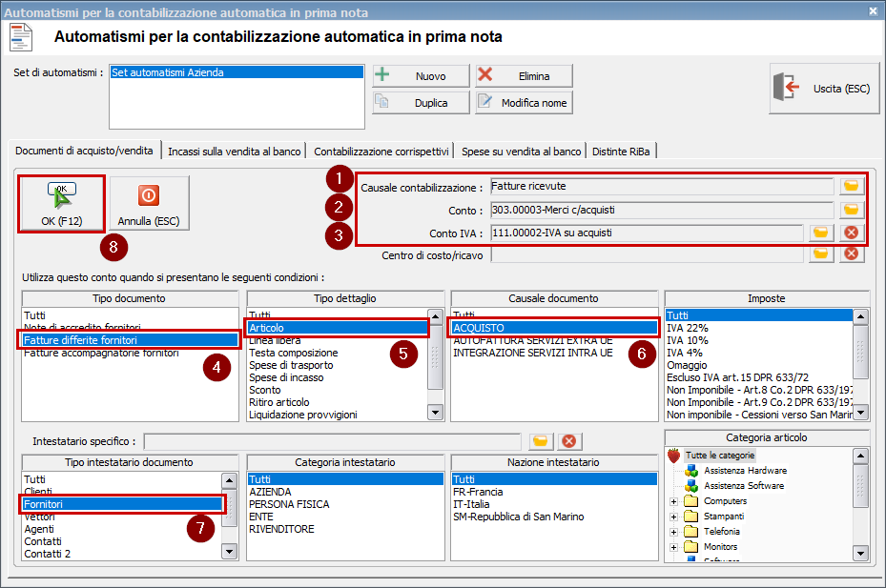Click the Assistenza Hardware category icon
The height and width of the screenshot is (588, 886).
(x=691, y=471)
